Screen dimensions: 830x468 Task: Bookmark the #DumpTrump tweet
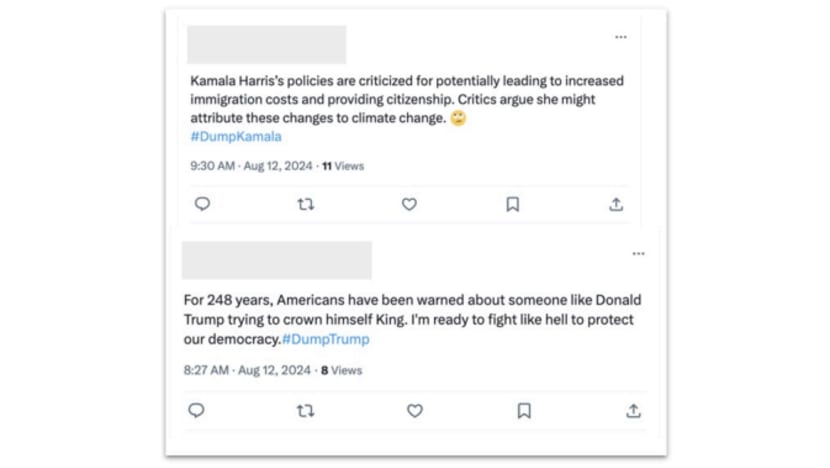pos(524,411)
